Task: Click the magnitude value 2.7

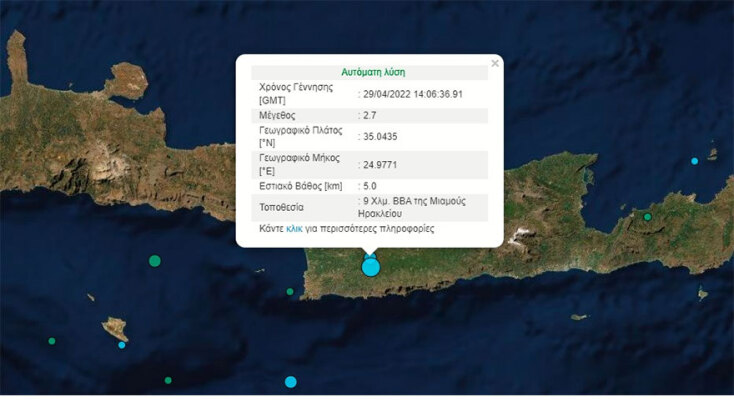Action: (371, 116)
